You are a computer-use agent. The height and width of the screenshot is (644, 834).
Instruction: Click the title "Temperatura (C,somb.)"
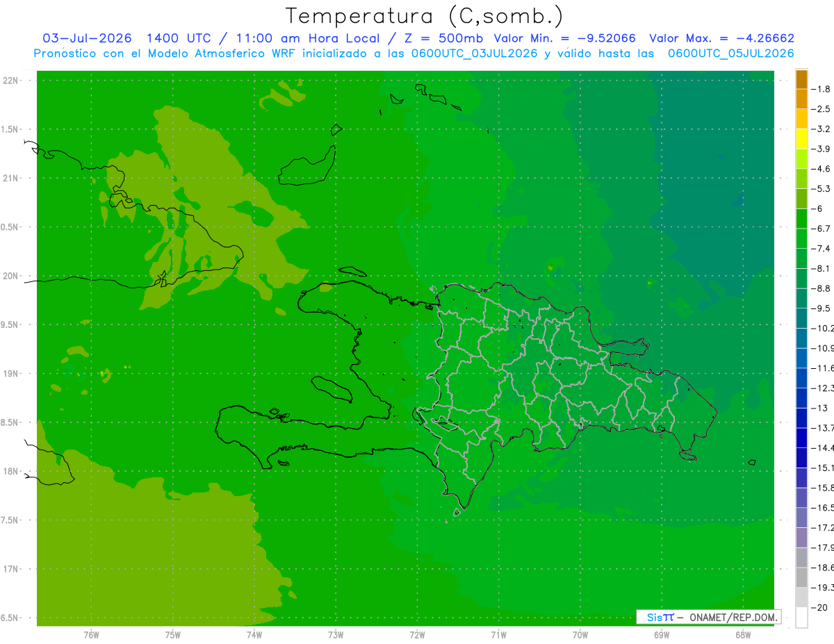click(424, 16)
